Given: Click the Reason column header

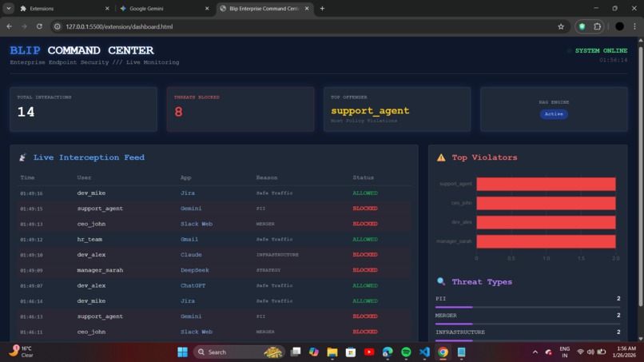Looking at the screenshot, I should (267, 177).
